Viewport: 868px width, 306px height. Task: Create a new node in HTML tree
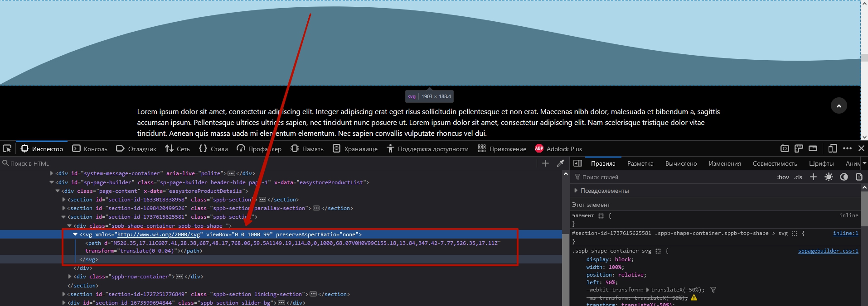click(x=545, y=163)
